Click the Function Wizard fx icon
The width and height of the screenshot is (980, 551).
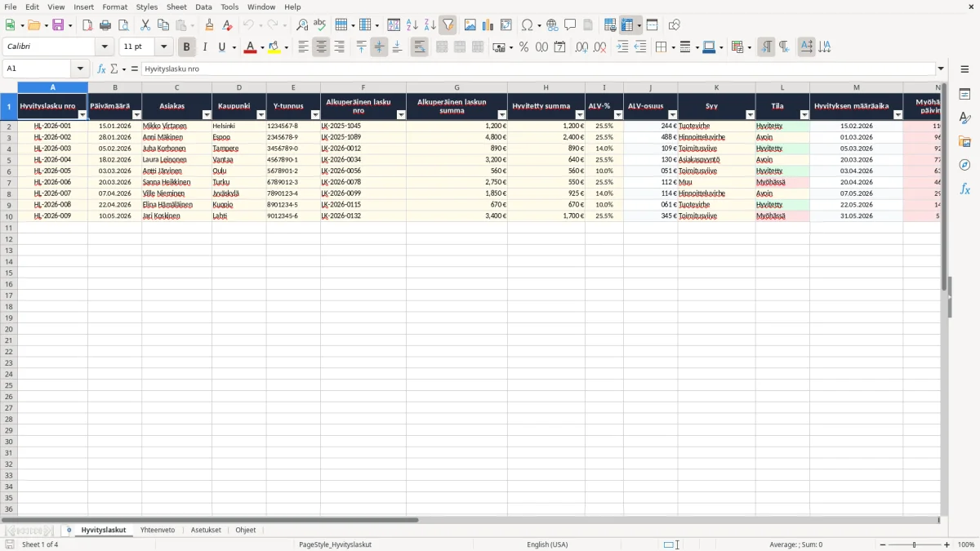101,69
